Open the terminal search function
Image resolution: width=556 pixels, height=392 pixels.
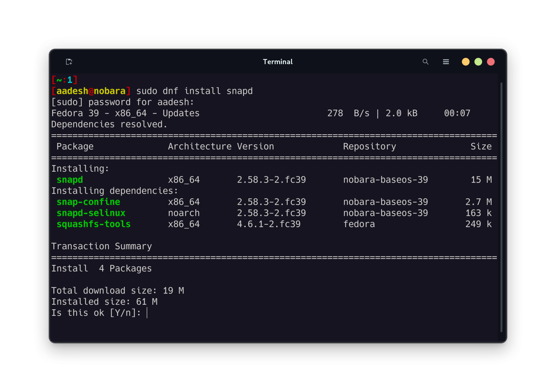tap(426, 62)
